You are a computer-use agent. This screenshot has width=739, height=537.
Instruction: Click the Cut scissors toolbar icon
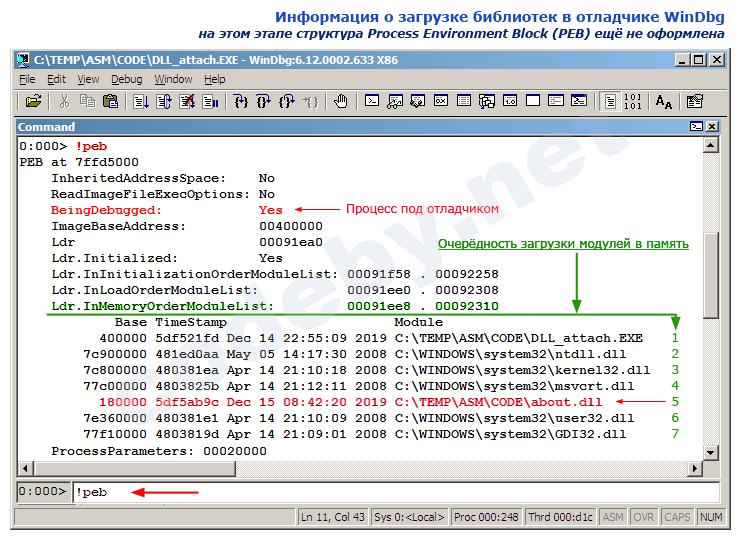65,101
